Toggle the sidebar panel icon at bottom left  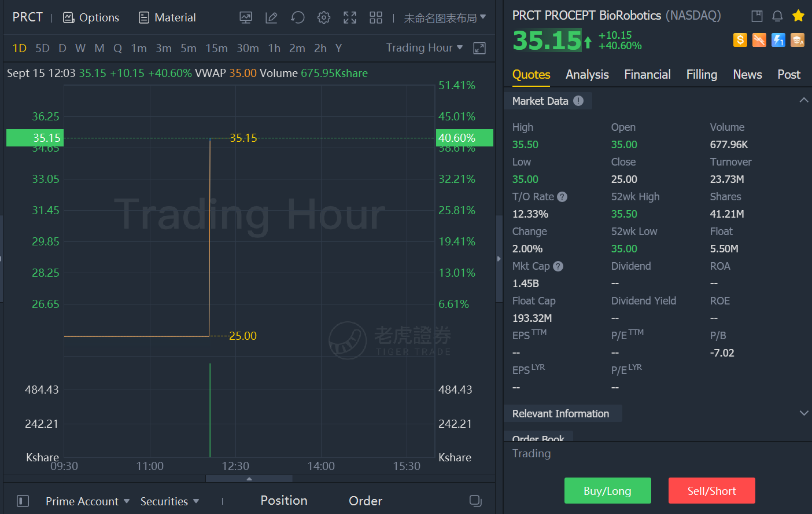click(23, 501)
